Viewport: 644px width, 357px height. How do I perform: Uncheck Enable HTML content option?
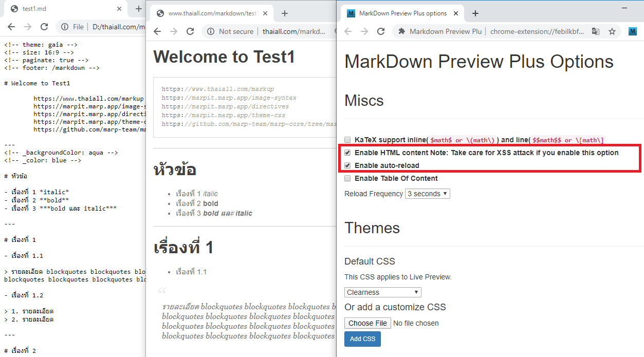pos(347,153)
